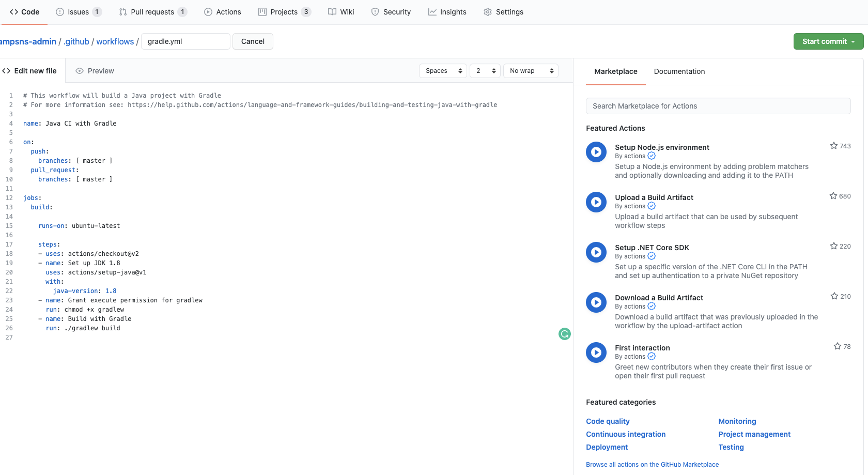This screenshot has height=475, width=868.
Task: Browse all actions on GitHub Marketplace
Action: pos(652,465)
